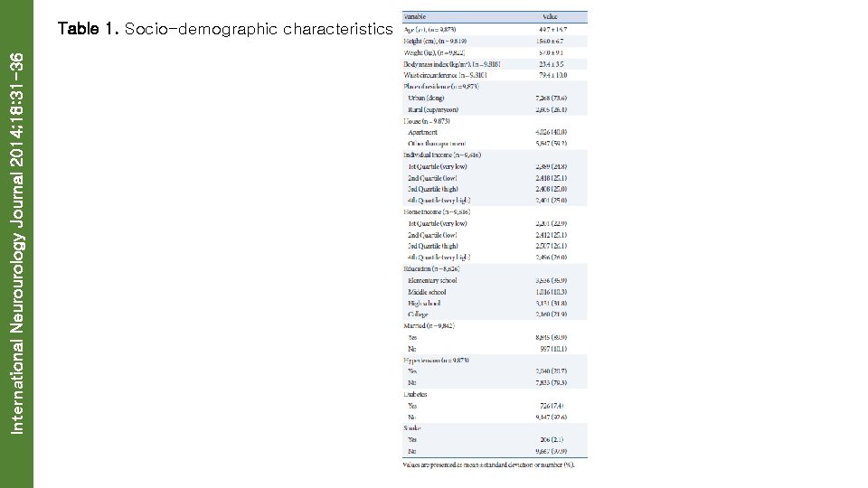The height and width of the screenshot is (488, 868).
Task: Click the Age row label
Action: pyautogui.click(x=439, y=29)
